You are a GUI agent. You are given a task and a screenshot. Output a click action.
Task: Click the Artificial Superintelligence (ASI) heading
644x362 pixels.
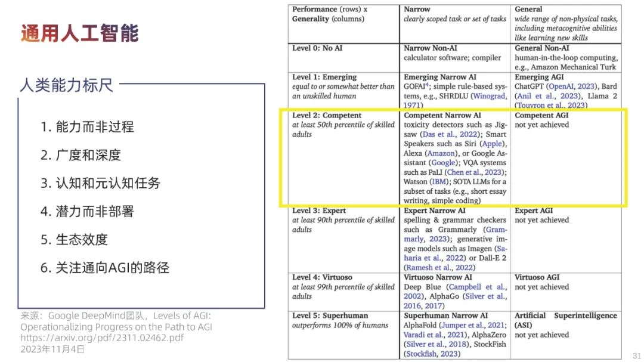[x=565, y=320]
